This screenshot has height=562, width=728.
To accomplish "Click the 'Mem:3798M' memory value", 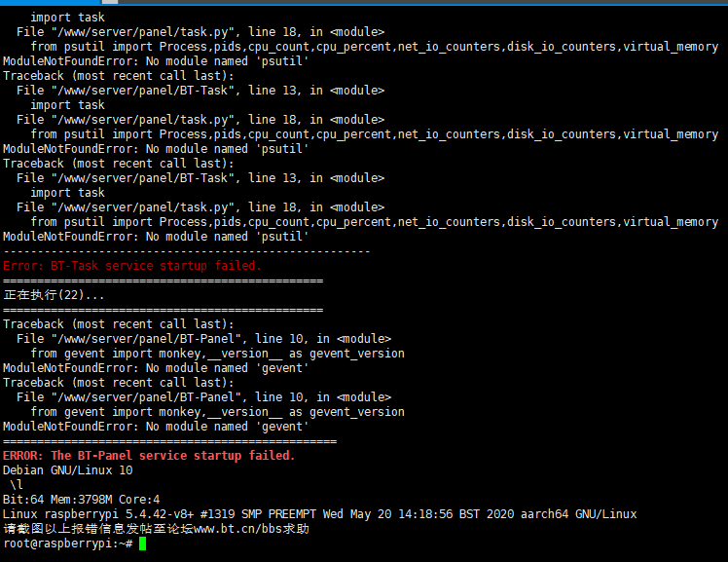I will click(x=81, y=500).
